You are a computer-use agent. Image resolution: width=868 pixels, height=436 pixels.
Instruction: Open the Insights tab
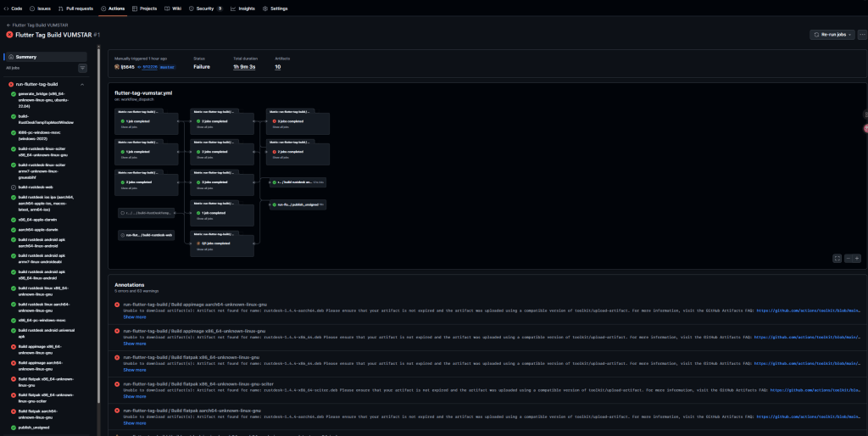(x=243, y=8)
